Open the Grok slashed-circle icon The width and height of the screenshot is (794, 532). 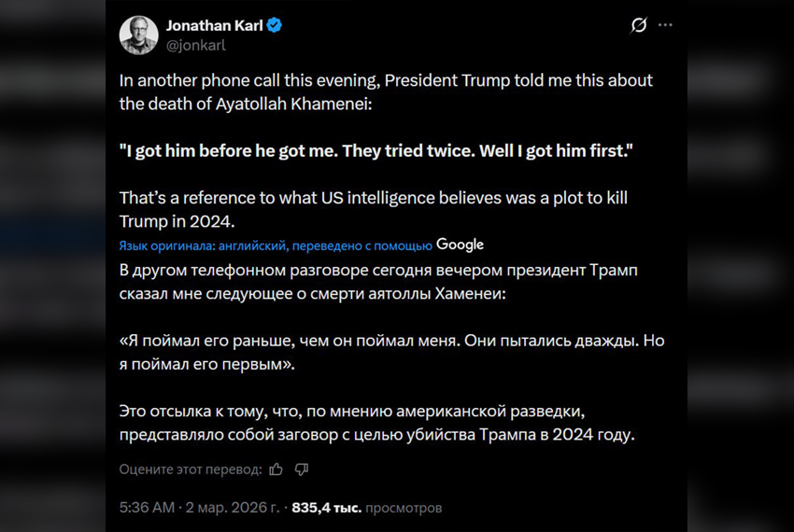(639, 25)
